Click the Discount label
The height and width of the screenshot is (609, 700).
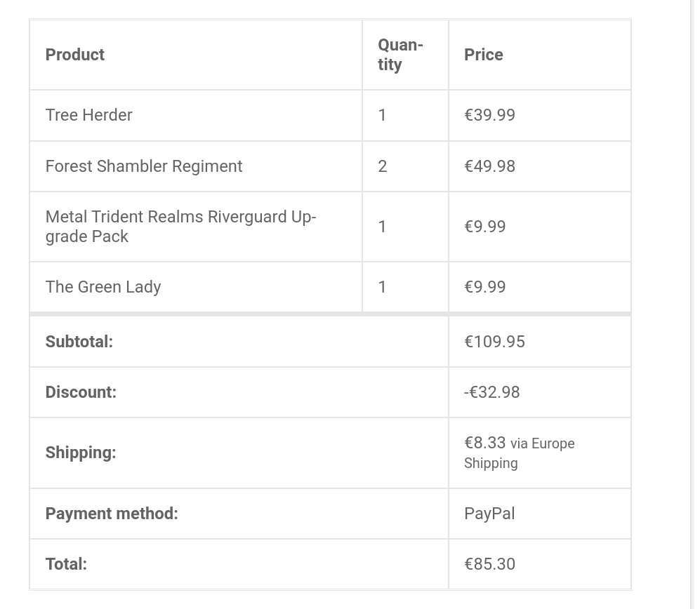[x=81, y=392]
